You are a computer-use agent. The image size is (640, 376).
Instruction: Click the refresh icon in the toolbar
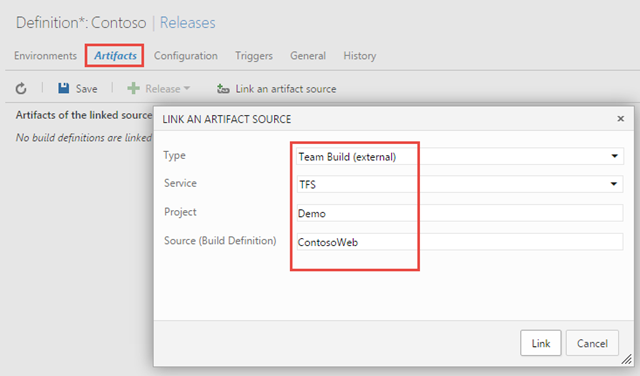21,89
